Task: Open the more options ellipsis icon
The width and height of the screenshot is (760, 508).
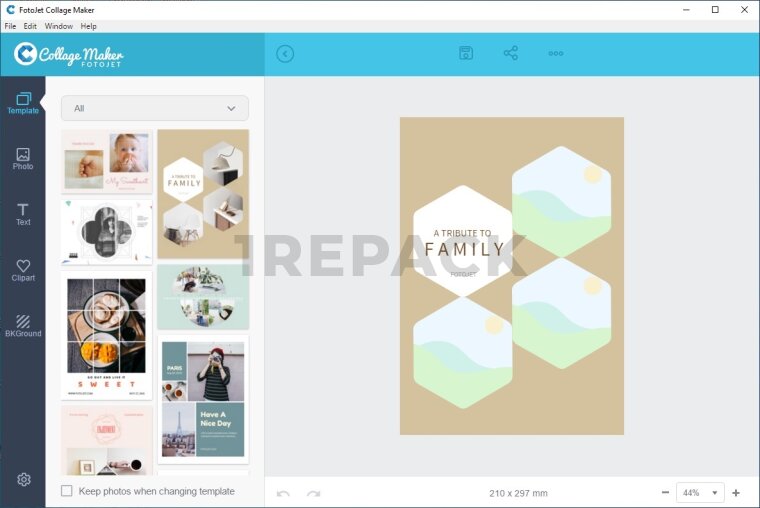Action: pos(556,54)
